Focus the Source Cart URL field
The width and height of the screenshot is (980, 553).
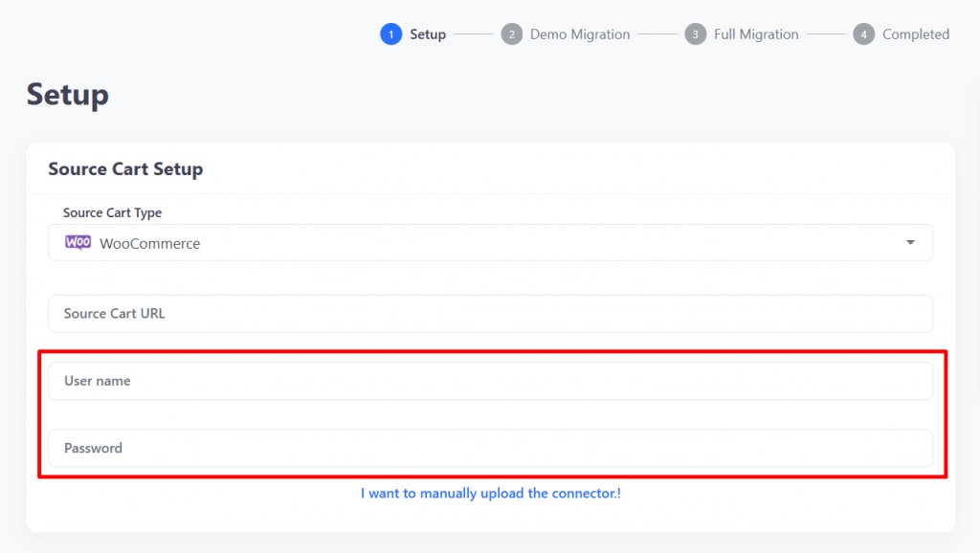click(491, 314)
